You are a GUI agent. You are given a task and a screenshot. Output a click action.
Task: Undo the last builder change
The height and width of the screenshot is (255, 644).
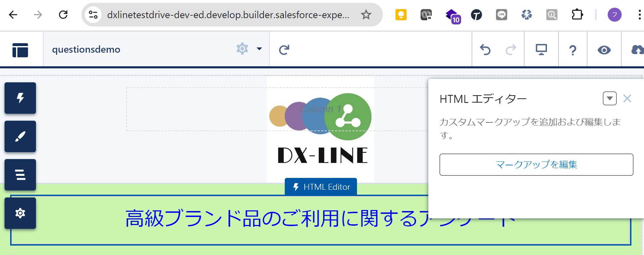(485, 50)
